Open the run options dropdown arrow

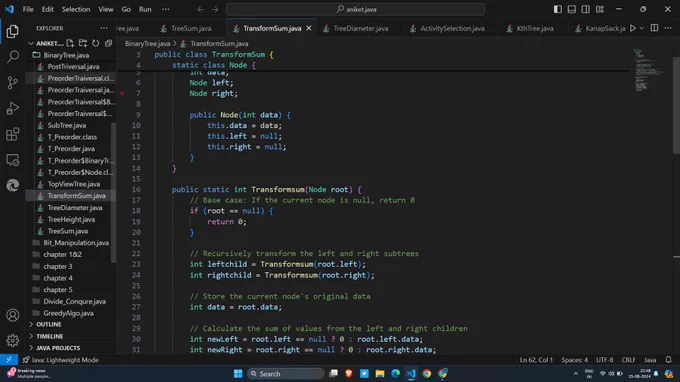tap(642, 28)
